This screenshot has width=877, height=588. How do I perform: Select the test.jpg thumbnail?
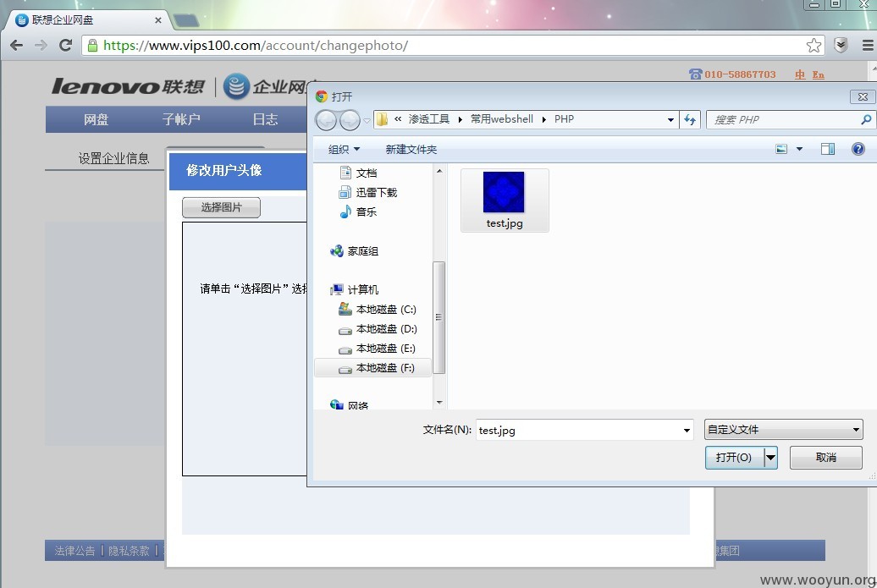click(505, 201)
